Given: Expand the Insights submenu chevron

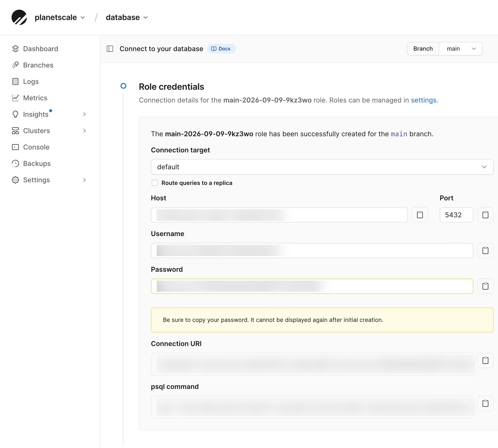Looking at the screenshot, I should point(84,114).
